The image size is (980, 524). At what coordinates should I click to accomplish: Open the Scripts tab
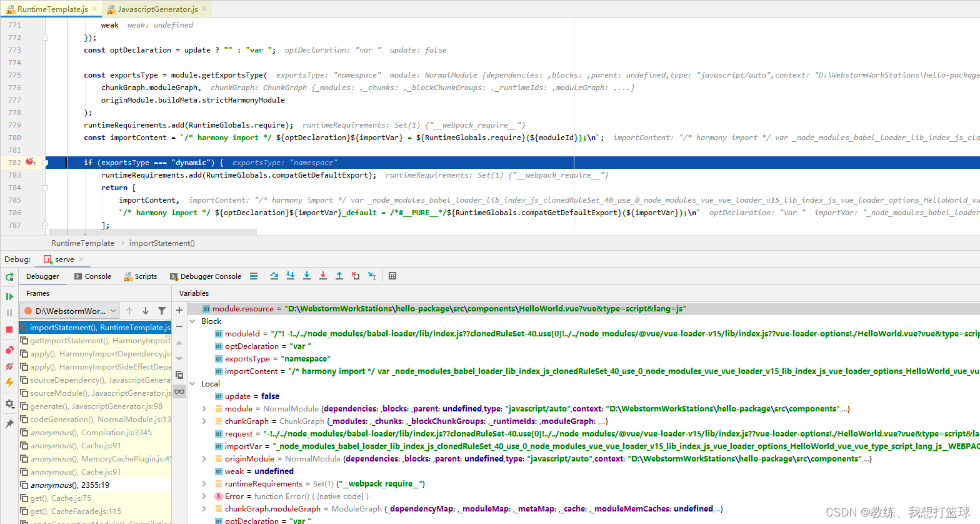(x=140, y=276)
